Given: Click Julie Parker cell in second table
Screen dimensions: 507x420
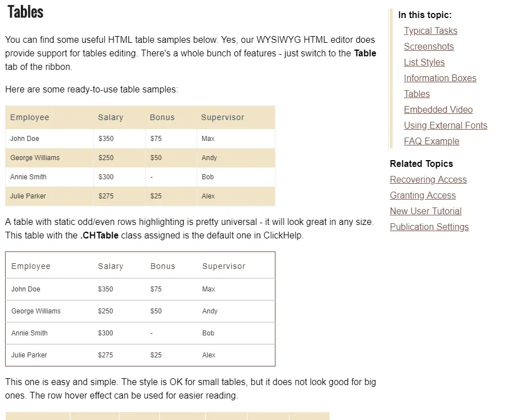Looking at the screenshot, I should pyautogui.click(x=29, y=355).
